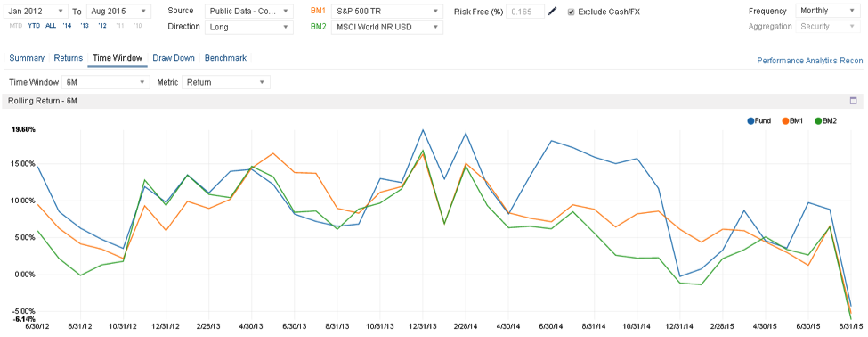
Task: Open the Direction Long dropdown
Action: (248, 27)
